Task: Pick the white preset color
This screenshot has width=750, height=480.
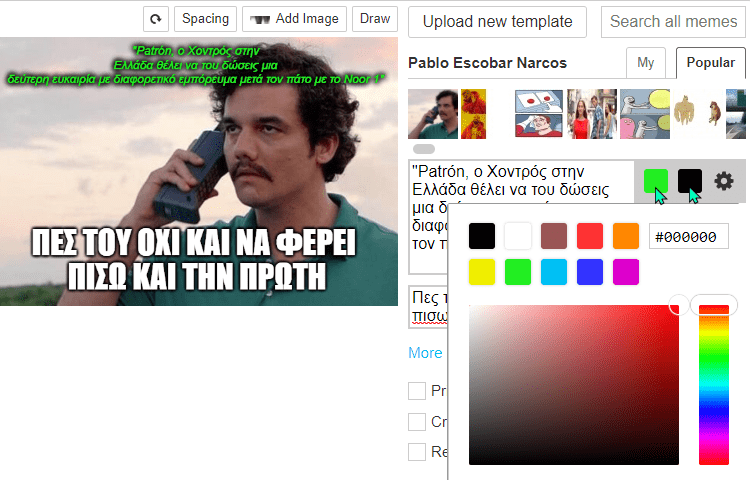Action: (x=518, y=236)
